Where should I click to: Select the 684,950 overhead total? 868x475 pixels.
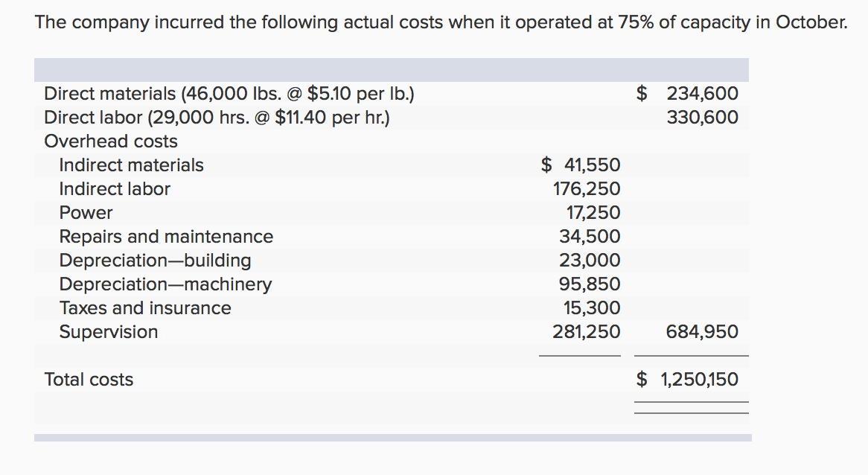(x=703, y=332)
